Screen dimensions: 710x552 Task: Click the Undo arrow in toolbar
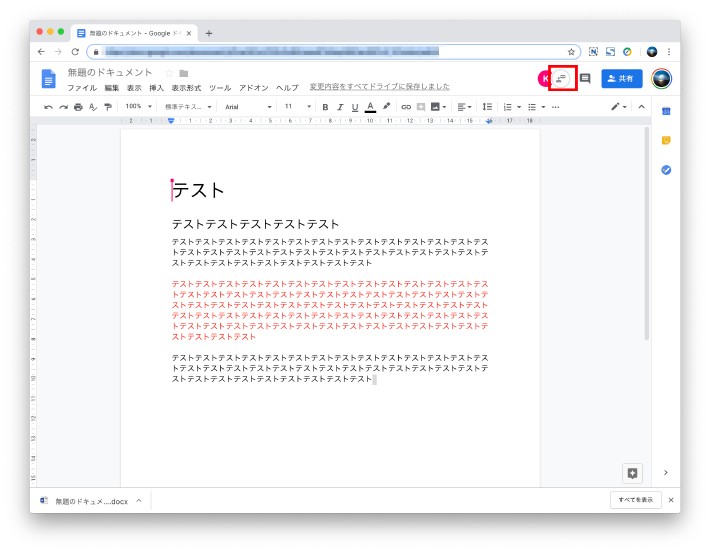(48, 107)
